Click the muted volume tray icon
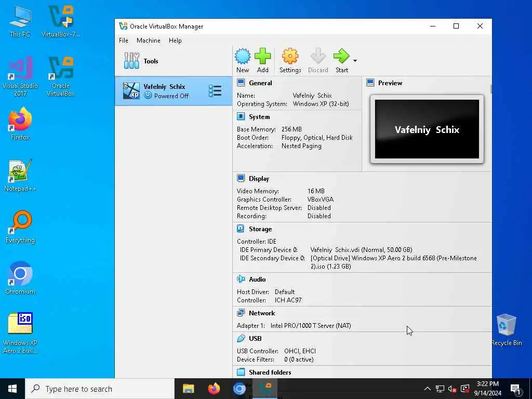 click(452, 389)
